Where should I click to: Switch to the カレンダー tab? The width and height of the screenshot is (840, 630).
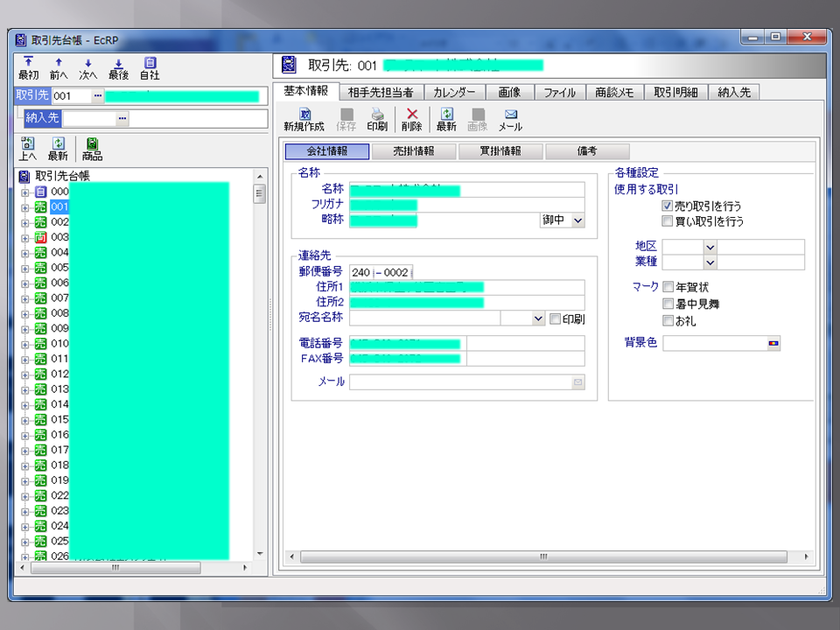(453, 92)
